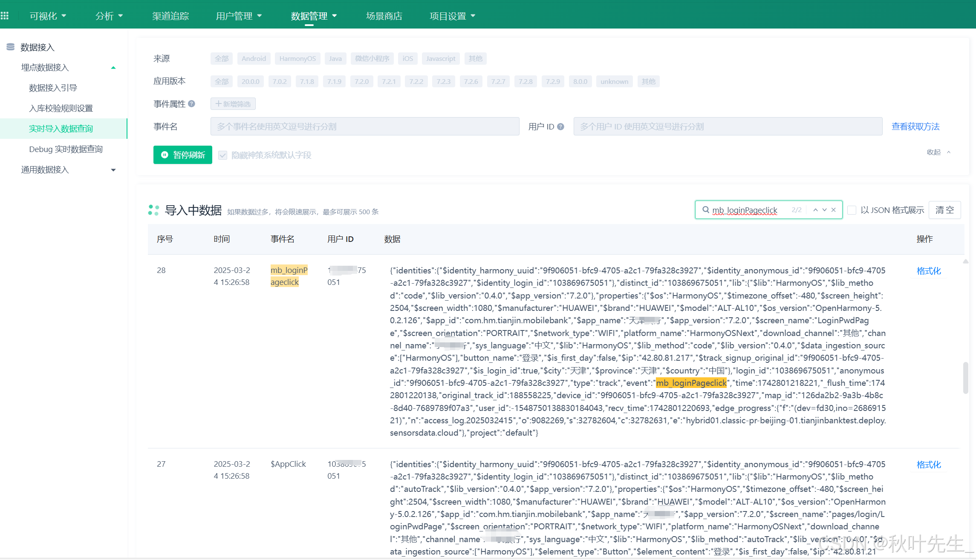
Task: Click the data table vertical scrollbar
Action: pos(965,378)
